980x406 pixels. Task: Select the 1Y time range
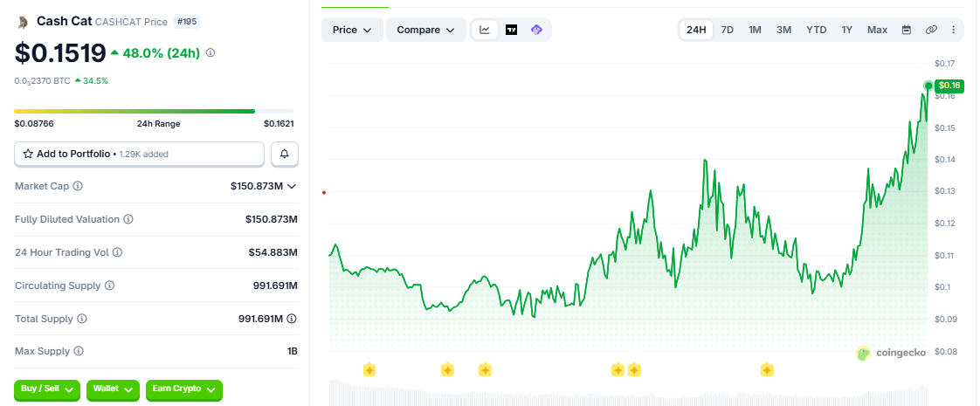[847, 30]
